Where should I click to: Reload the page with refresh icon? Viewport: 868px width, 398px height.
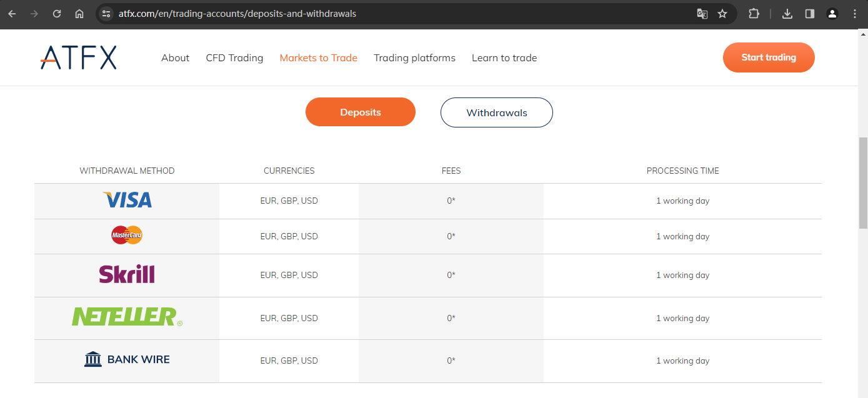[57, 14]
